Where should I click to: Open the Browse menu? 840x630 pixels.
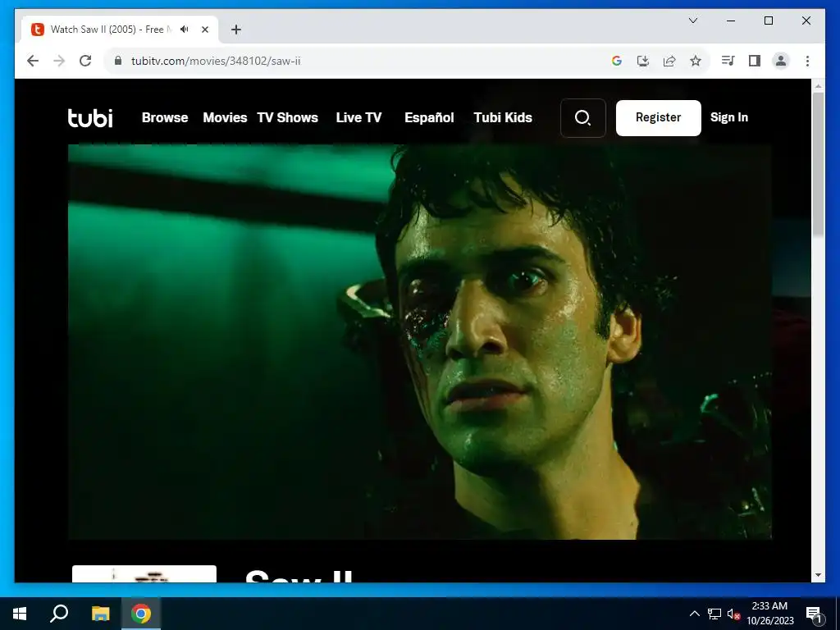click(x=165, y=118)
